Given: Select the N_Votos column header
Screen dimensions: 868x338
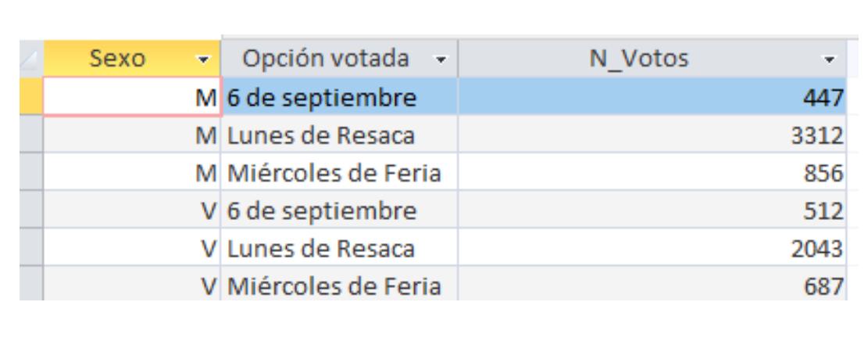Looking at the screenshot, I should tap(652, 59).
